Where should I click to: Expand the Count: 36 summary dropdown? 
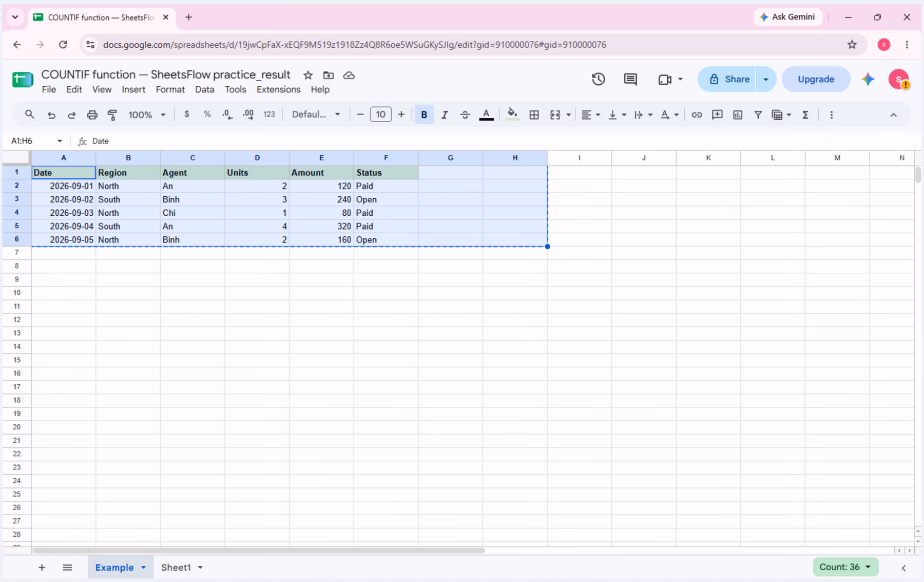click(845, 567)
